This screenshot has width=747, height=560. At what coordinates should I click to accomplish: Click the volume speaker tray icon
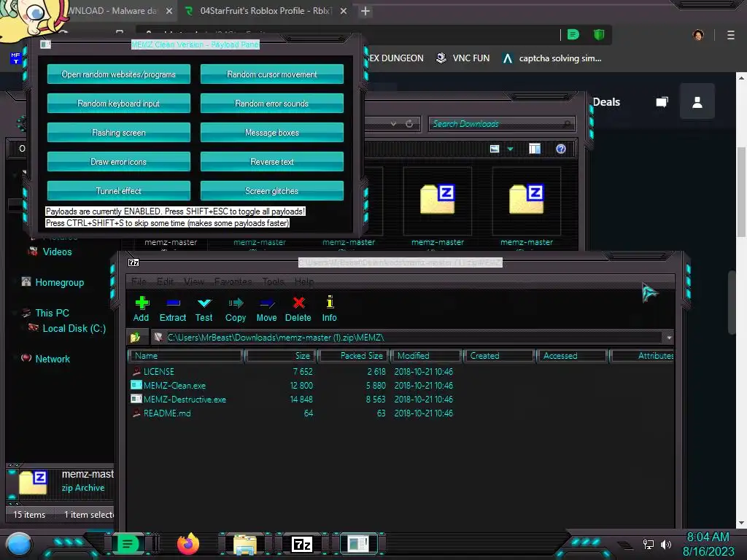click(665, 544)
